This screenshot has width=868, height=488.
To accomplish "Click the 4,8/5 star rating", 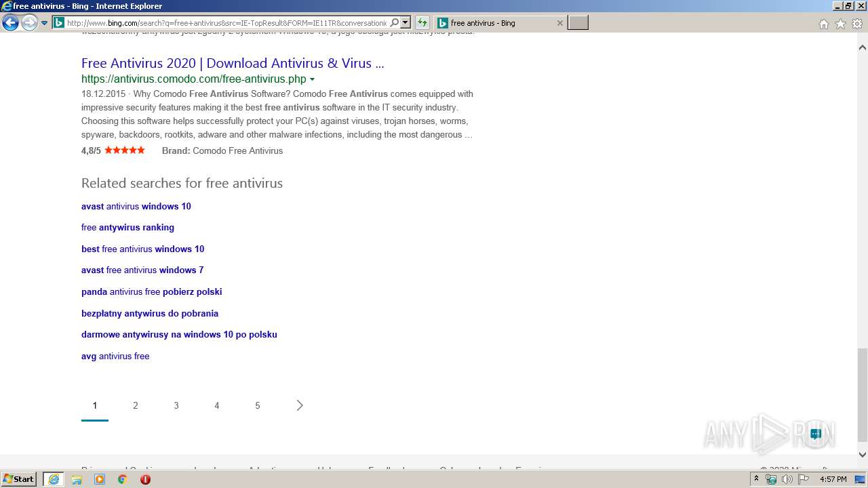I will tap(113, 150).
